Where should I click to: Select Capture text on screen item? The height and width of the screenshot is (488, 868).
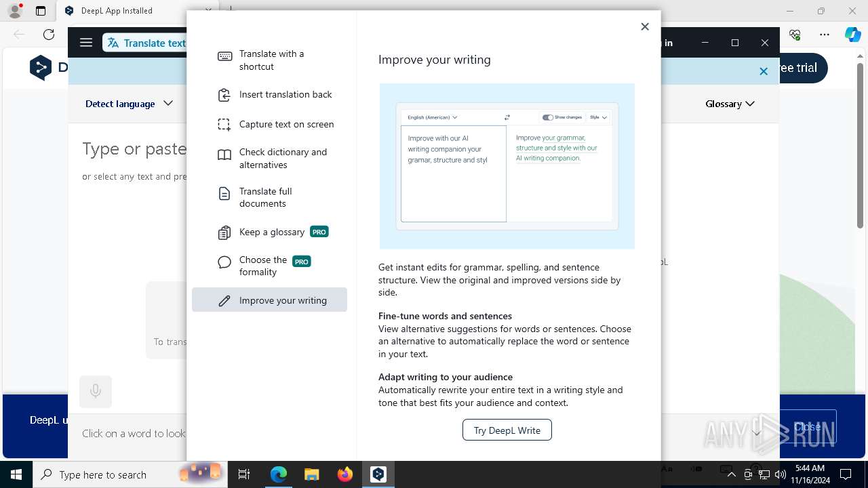(x=269, y=124)
